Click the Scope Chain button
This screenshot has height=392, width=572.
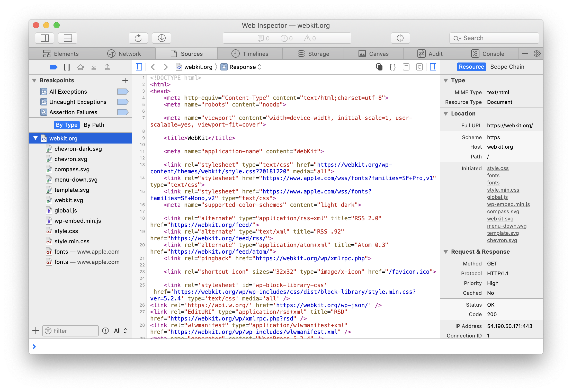click(507, 67)
